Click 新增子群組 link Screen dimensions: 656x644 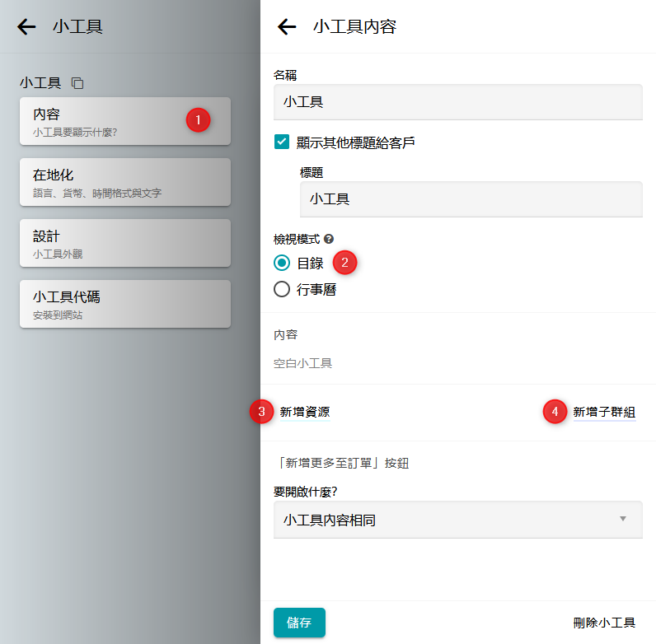tap(604, 412)
